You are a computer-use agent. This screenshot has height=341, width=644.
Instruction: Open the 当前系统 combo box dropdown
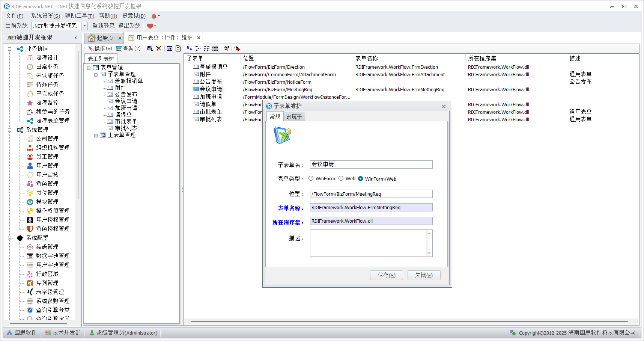tap(84, 26)
